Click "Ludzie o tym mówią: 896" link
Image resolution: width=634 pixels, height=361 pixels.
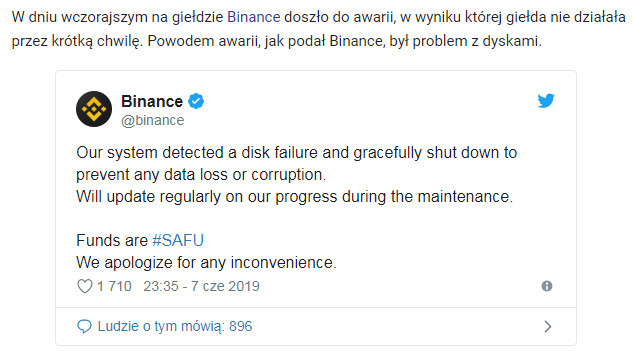[x=175, y=326]
